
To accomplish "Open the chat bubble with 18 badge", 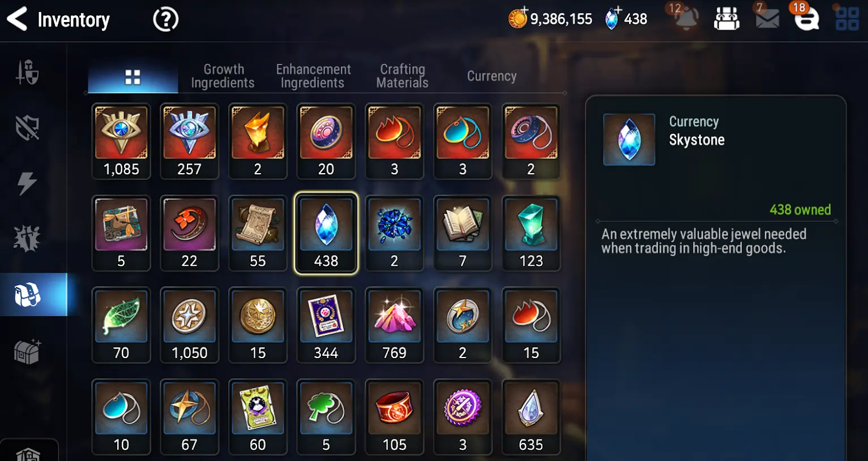I will (806, 19).
